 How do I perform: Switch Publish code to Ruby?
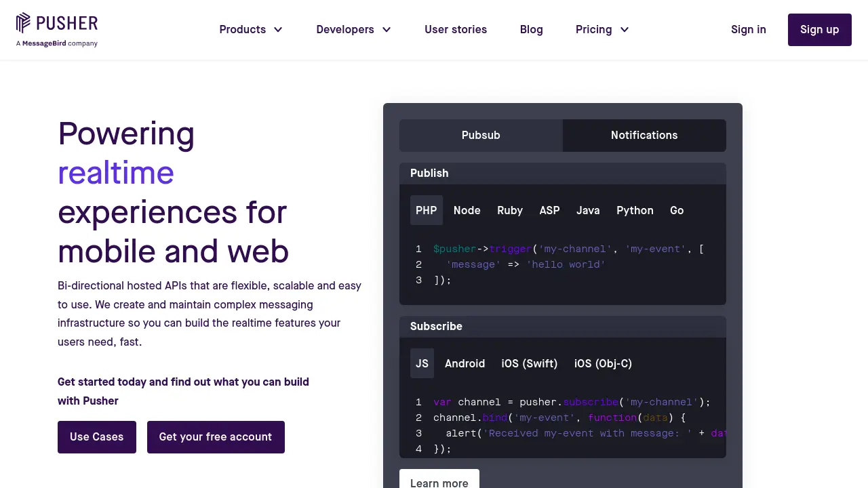point(510,210)
